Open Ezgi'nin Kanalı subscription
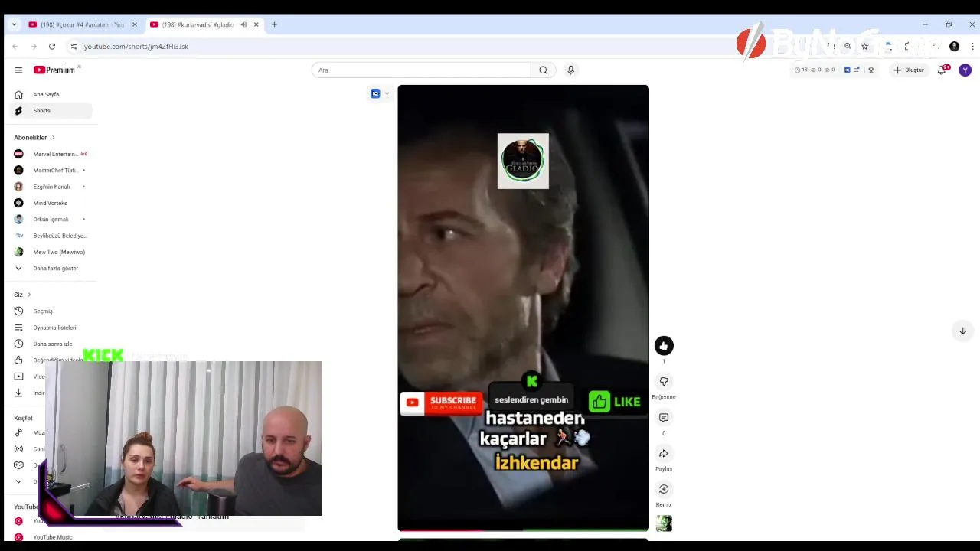Viewport: 980px width, 551px height. [x=51, y=187]
